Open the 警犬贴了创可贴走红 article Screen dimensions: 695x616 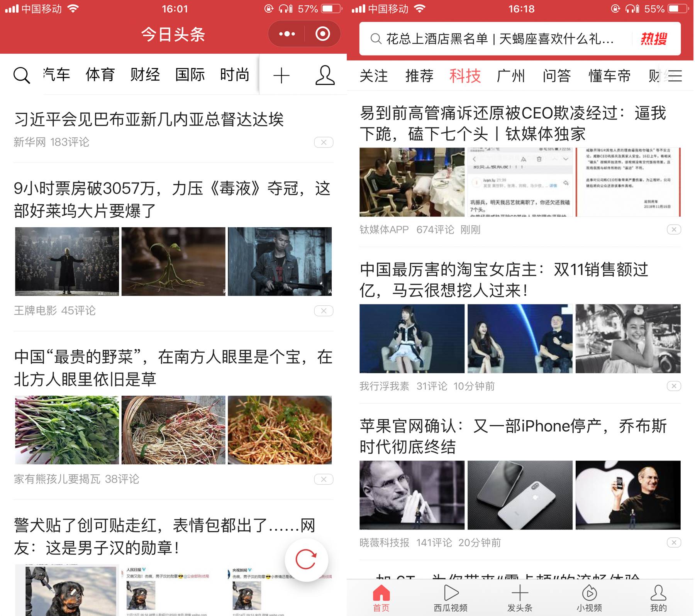165,536
